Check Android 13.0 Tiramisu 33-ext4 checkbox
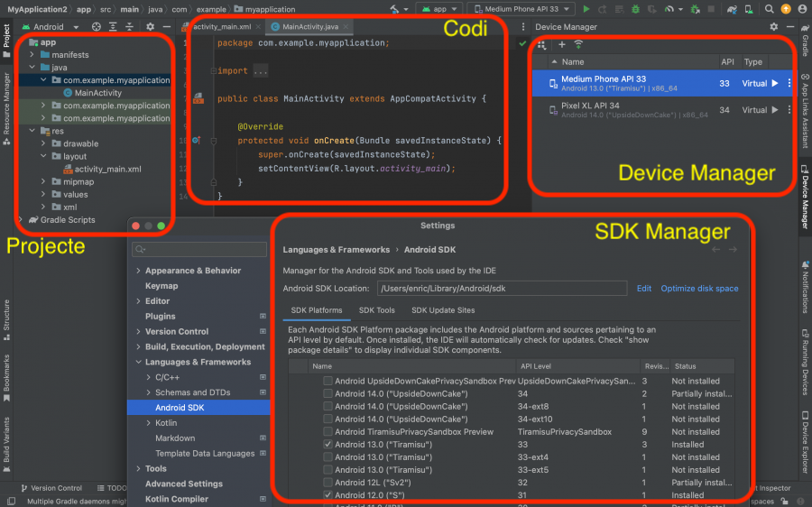 pos(328,456)
